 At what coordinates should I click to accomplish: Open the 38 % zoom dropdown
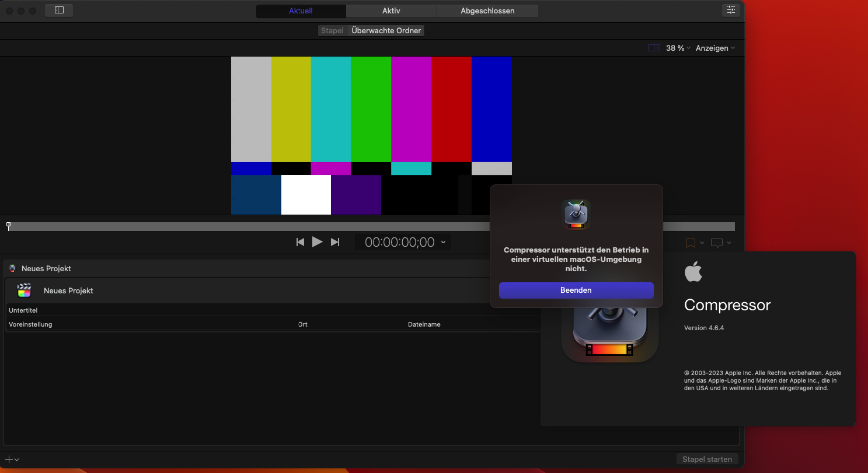pyautogui.click(x=678, y=48)
